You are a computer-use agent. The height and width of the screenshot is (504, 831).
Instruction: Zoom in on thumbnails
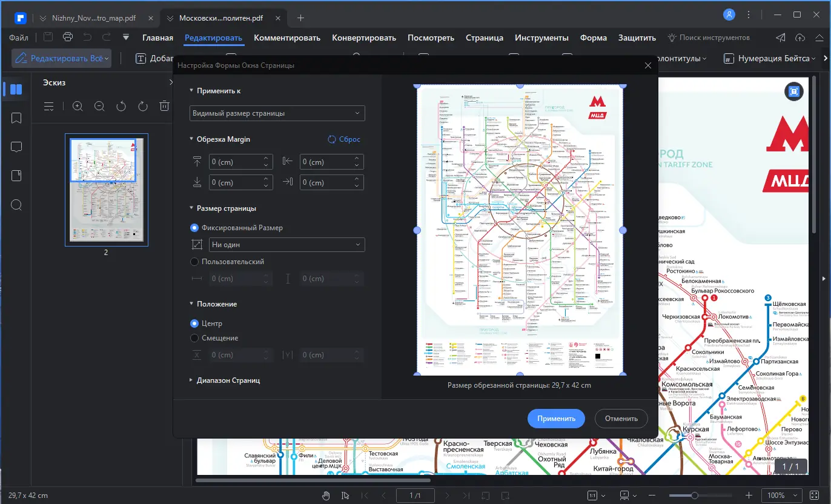point(78,107)
